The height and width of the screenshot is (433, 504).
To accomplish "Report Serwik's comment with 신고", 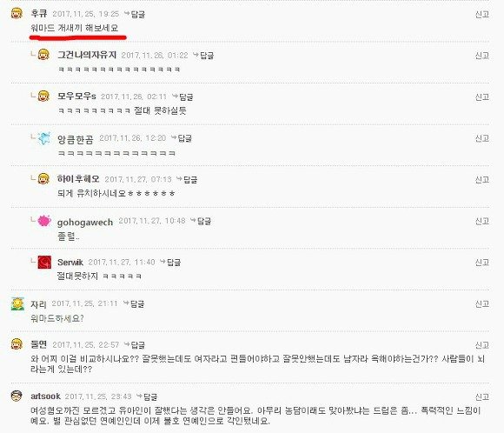I will click(482, 263).
